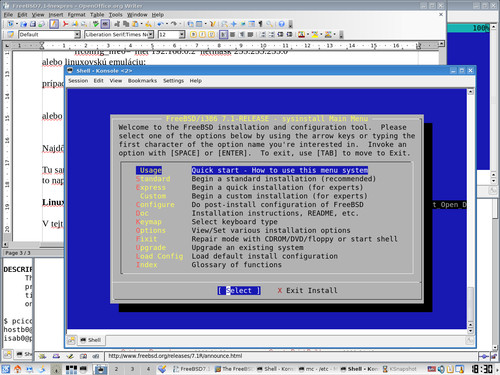This screenshot has width=500, height=375.
Task: Open Writer Tools menu
Action: tap(115, 15)
